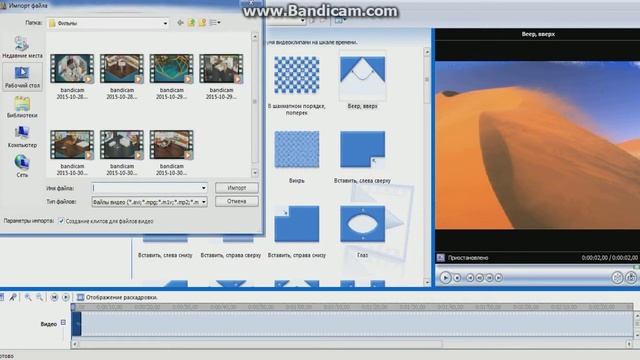Click the narrate timeline microphone icon
Image resolution: width=640 pixels, height=360 pixels.
[x=13, y=297]
